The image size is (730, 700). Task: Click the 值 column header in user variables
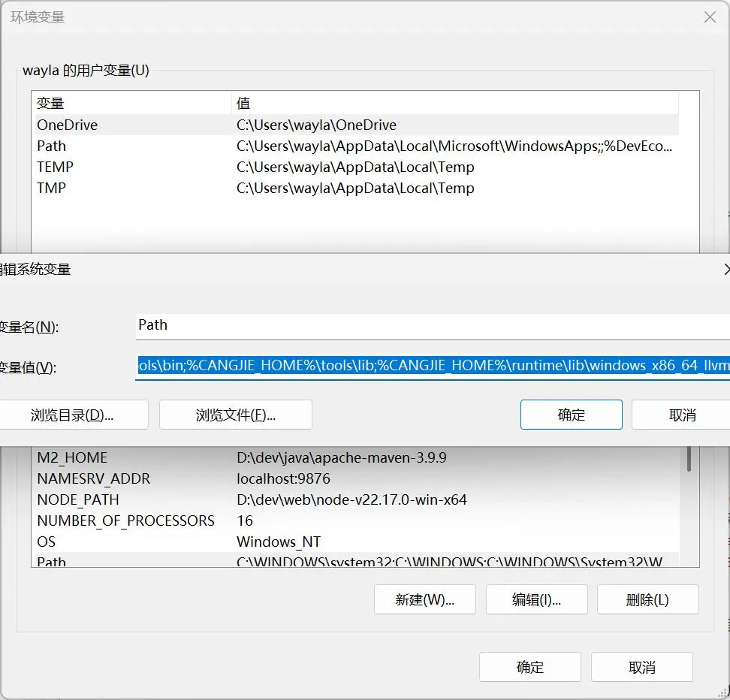pyautogui.click(x=455, y=103)
